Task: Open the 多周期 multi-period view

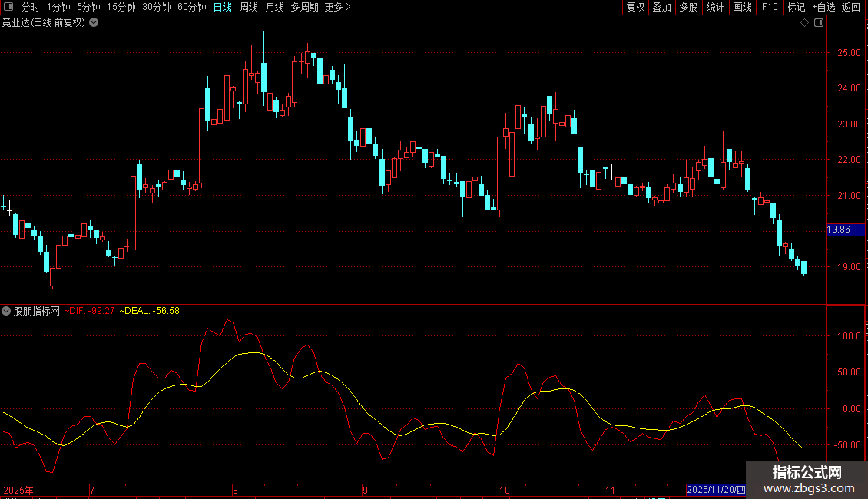Action: 304,7
